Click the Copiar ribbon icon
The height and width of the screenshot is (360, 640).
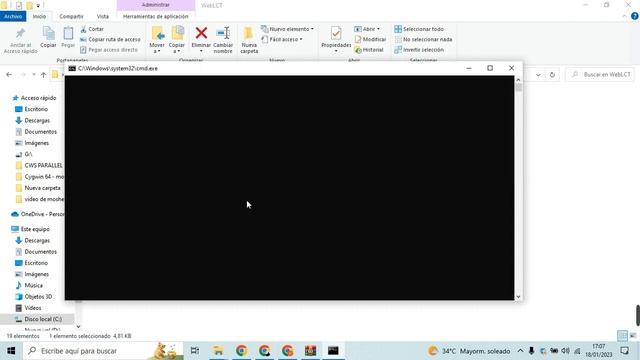point(48,33)
